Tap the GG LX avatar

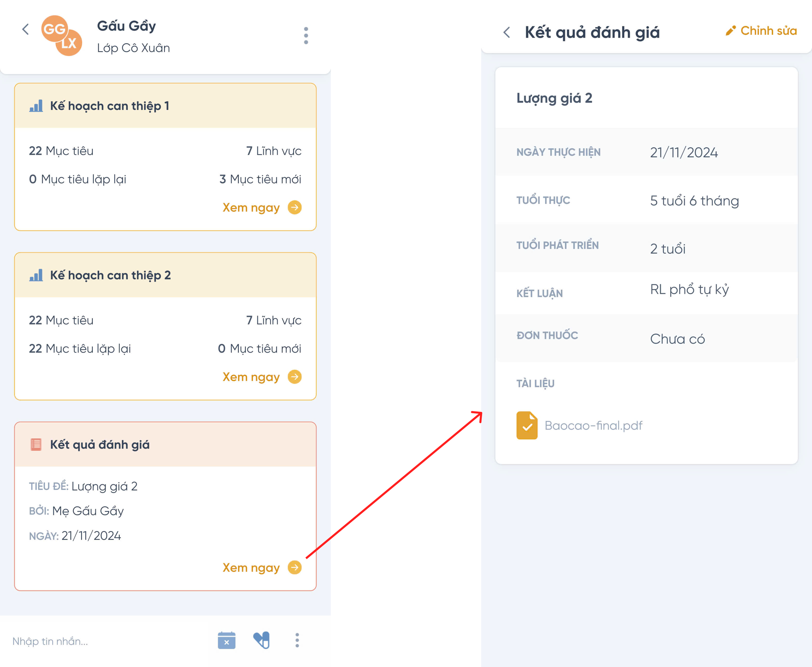[x=61, y=35]
